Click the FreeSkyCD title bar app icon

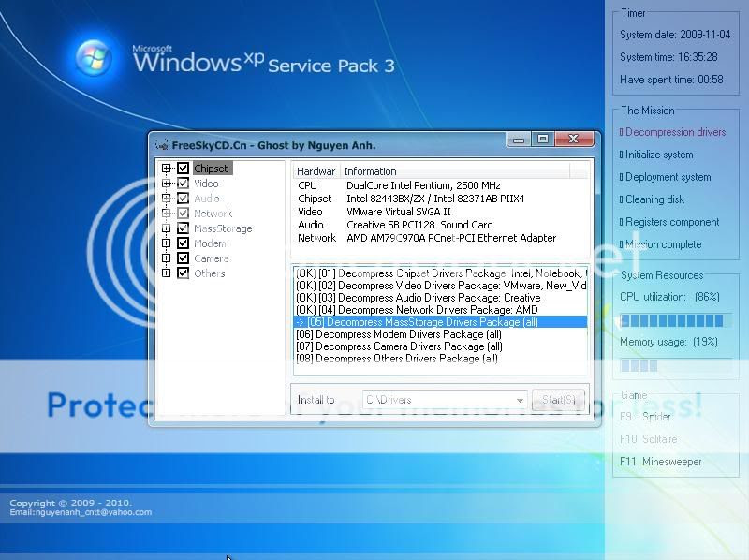click(x=162, y=144)
